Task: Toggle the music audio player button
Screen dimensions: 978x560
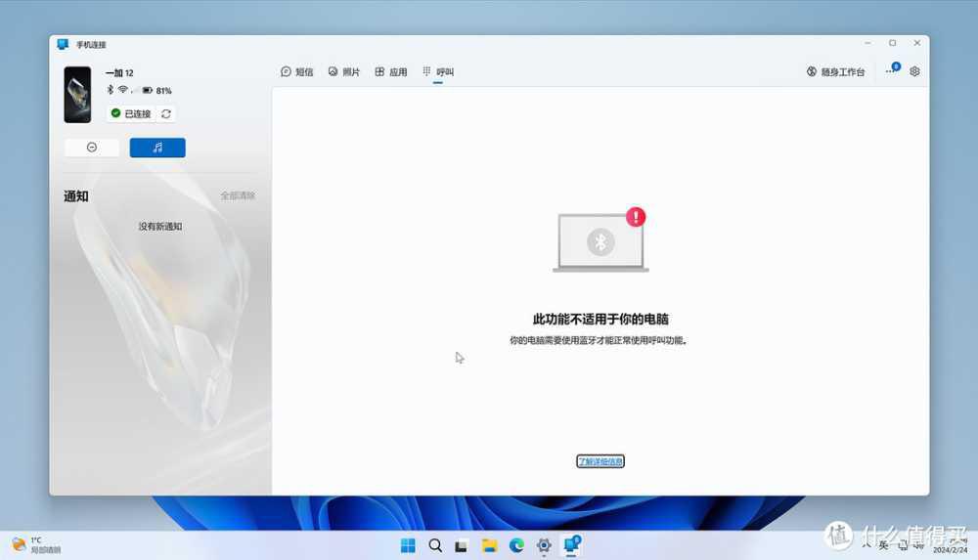Action: coord(157,148)
